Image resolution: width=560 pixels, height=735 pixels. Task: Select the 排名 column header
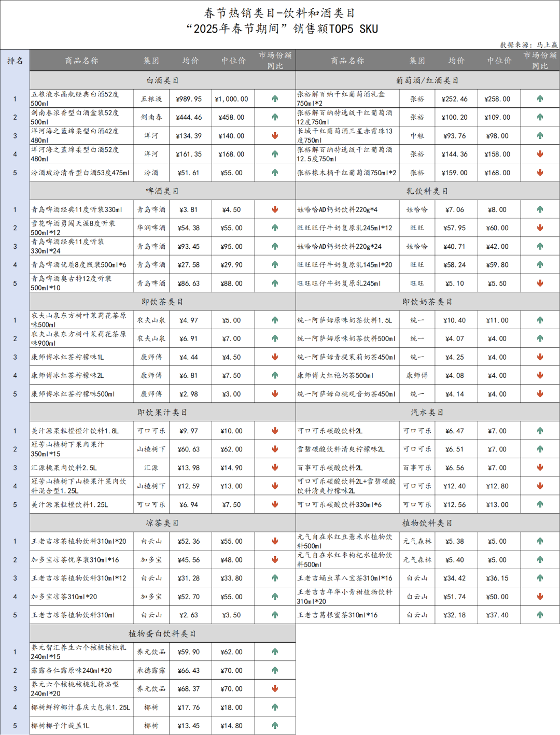coord(15,61)
